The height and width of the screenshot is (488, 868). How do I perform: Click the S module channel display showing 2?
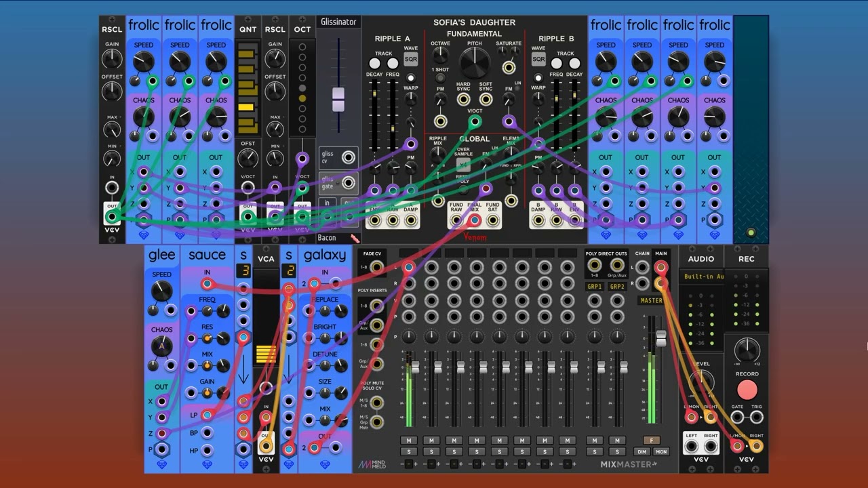pos(289,271)
